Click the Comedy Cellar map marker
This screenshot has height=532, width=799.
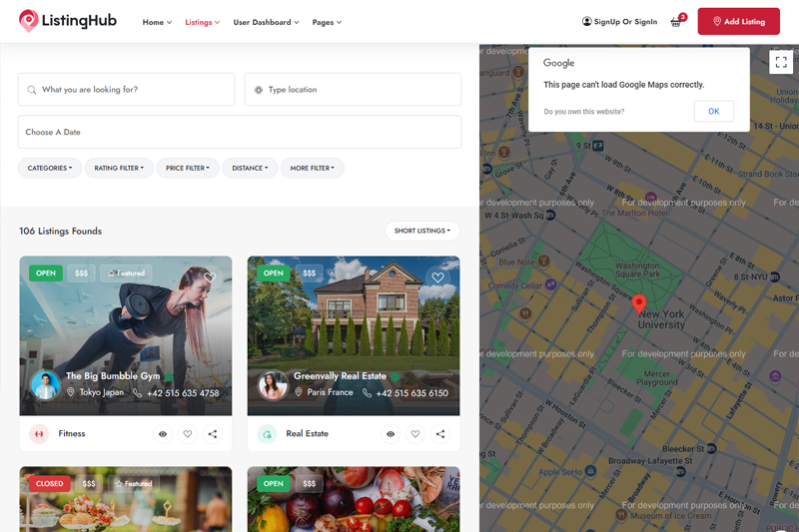click(551, 284)
